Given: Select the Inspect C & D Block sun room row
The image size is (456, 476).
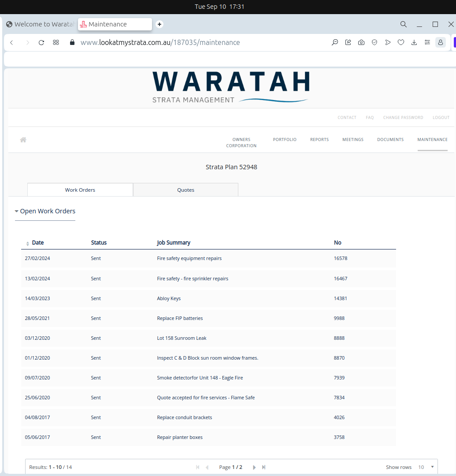Looking at the screenshot, I should (208, 358).
